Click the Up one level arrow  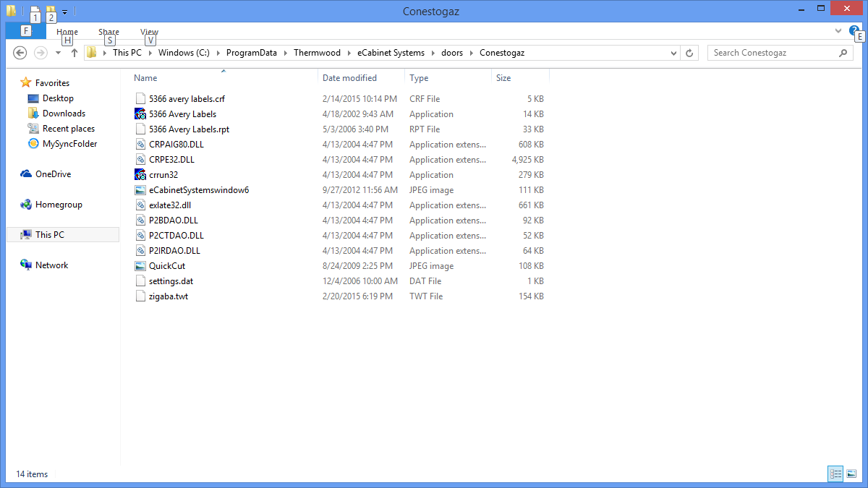(74, 53)
